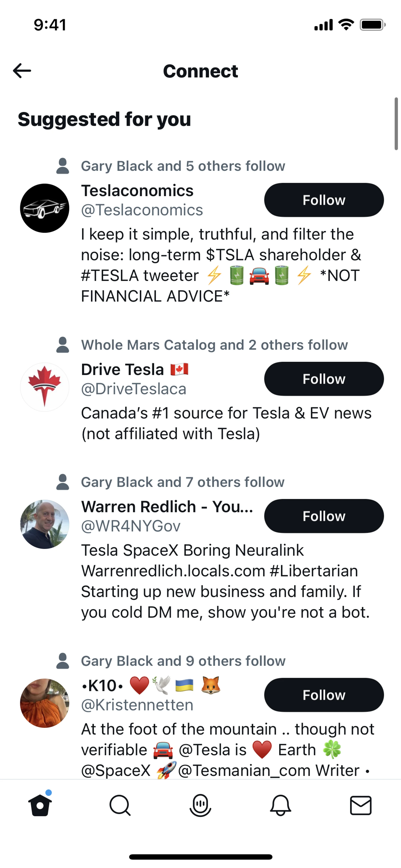This screenshot has height=868, width=401.
Task: Follow the Teslaconomics account
Action: pyautogui.click(x=324, y=200)
